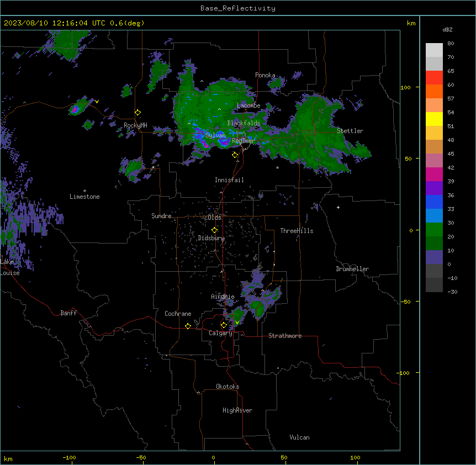
Task: Select the Banff label
Action: coord(68,313)
